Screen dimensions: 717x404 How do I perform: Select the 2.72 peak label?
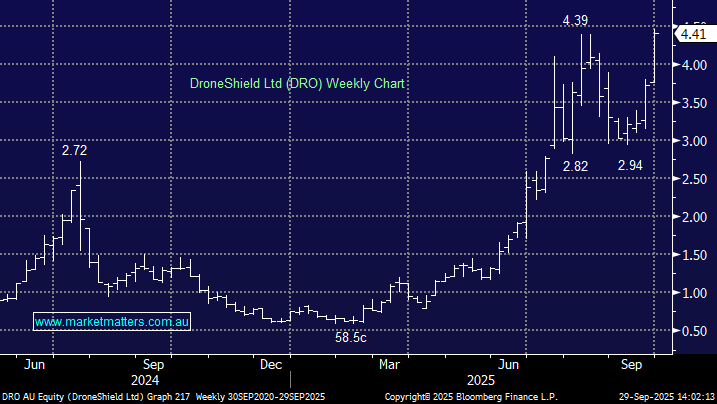click(x=75, y=150)
